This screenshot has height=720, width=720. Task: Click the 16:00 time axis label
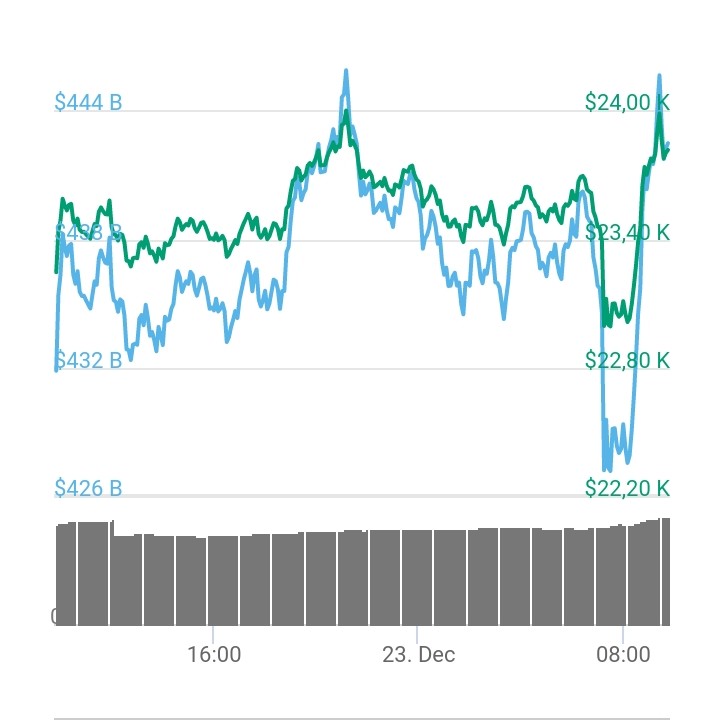point(213,655)
